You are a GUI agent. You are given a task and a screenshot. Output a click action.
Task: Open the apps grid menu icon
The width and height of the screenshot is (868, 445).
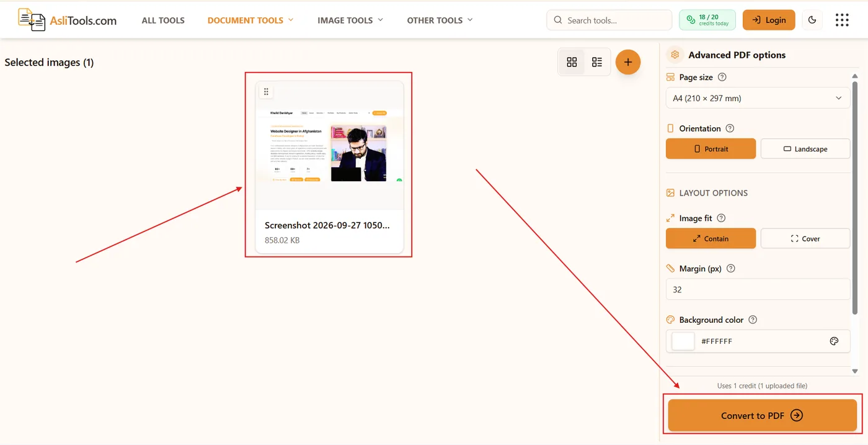(842, 20)
